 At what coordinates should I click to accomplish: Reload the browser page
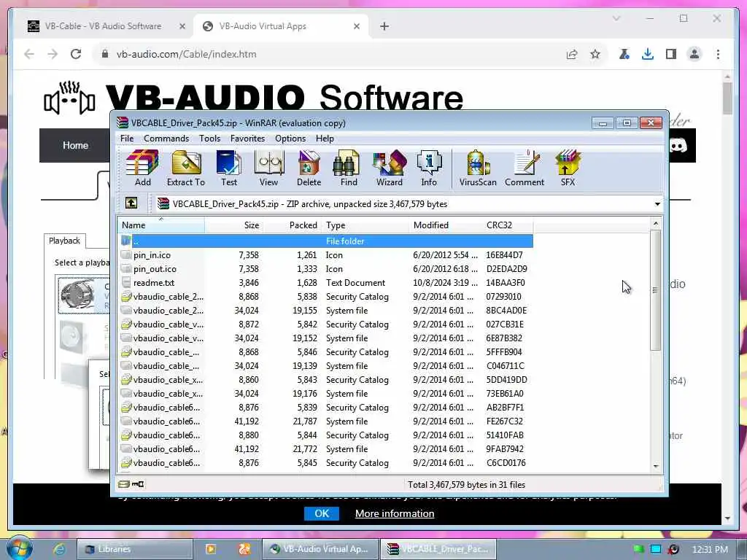(x=76, y=54)
